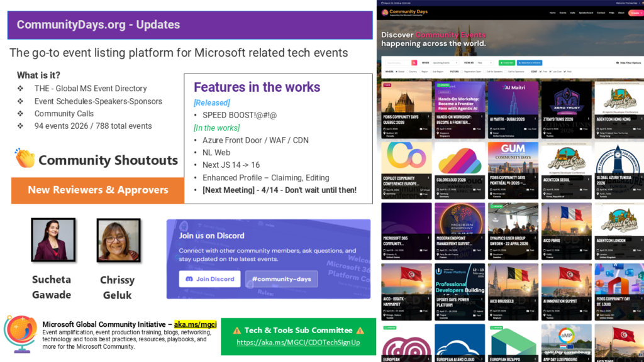Open kebab menu on AICO Paris card
This screenshot has width=644, height=362.
(x=589, y=240)
